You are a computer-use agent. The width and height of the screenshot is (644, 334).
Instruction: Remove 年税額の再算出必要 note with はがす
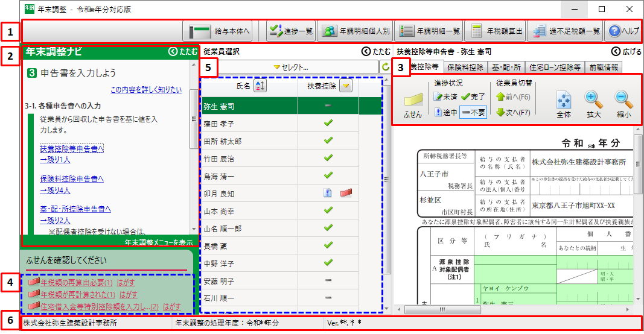click(x=126, y=282)
